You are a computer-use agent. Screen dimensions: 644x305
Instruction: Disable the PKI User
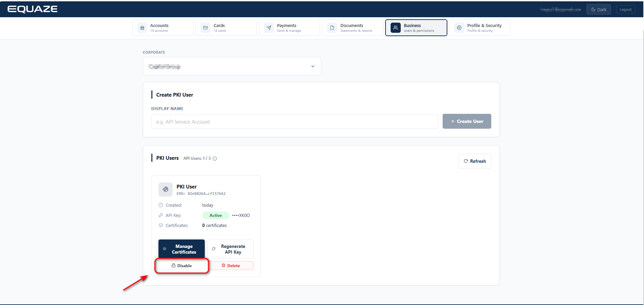click(x=181, y=265)
